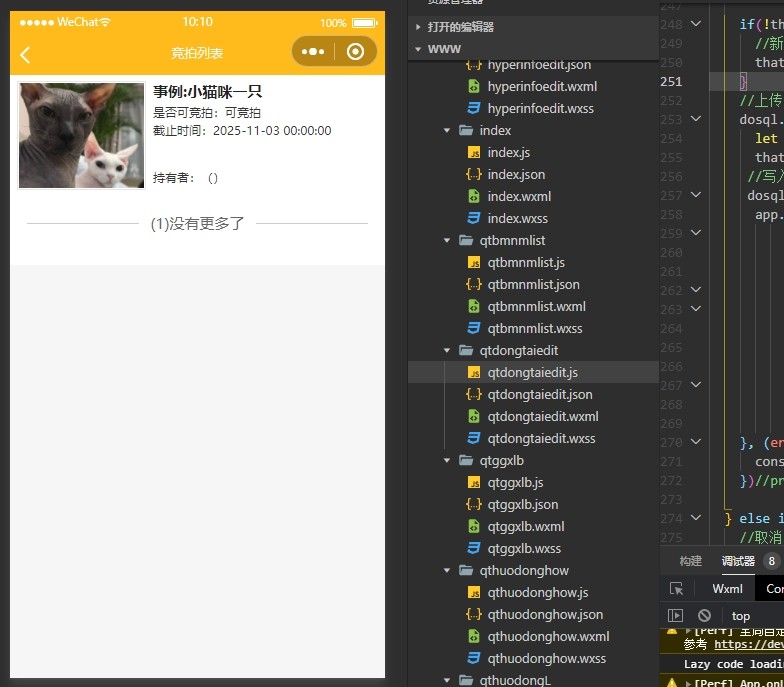Open qtggxlb.json file
The height and width of the screenshot is (687, 784).
point(523,504)
